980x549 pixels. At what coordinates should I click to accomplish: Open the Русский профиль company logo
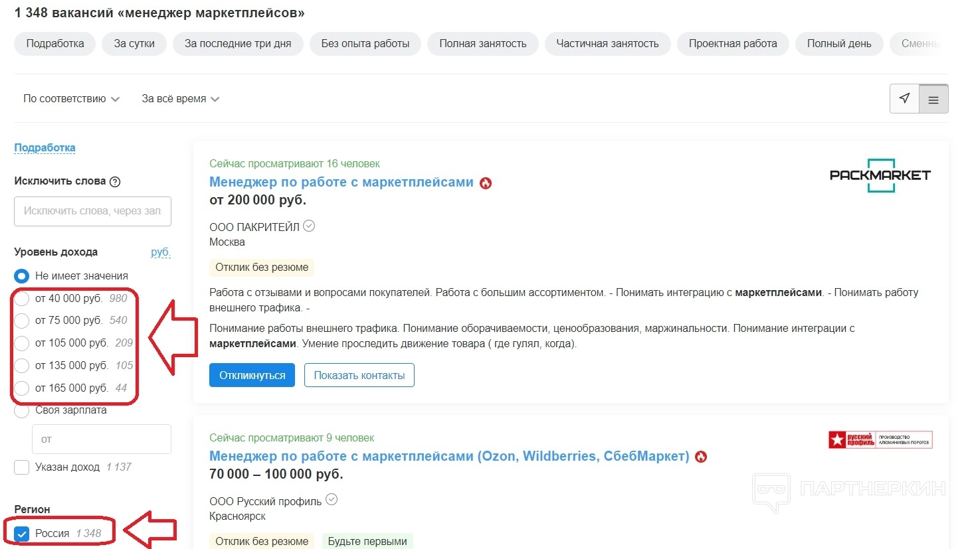[880, 439]
